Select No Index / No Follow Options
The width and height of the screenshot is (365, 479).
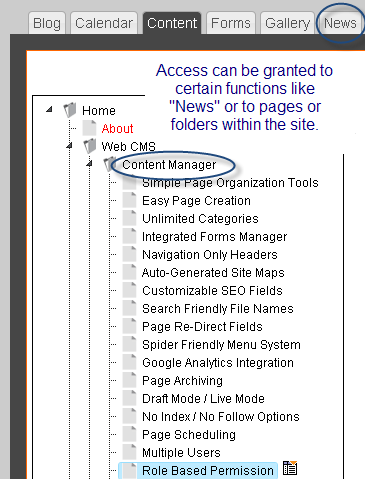coord(220,416)
